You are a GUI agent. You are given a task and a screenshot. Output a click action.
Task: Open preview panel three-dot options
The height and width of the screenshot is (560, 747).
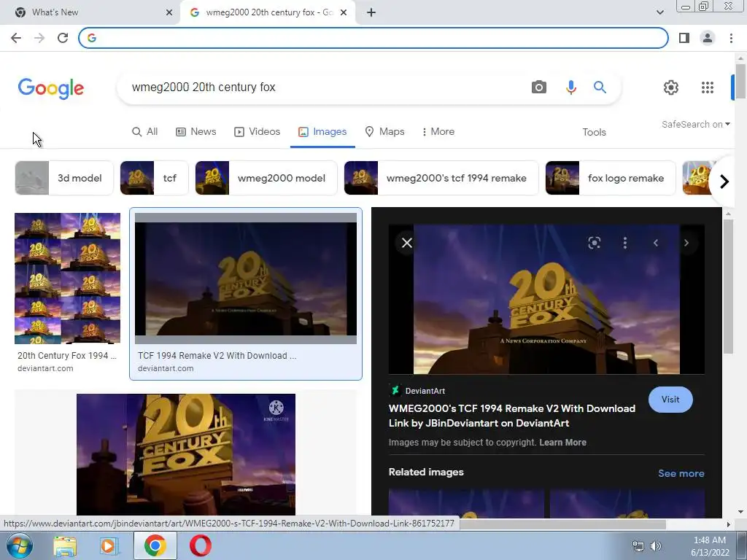[625, 243]
